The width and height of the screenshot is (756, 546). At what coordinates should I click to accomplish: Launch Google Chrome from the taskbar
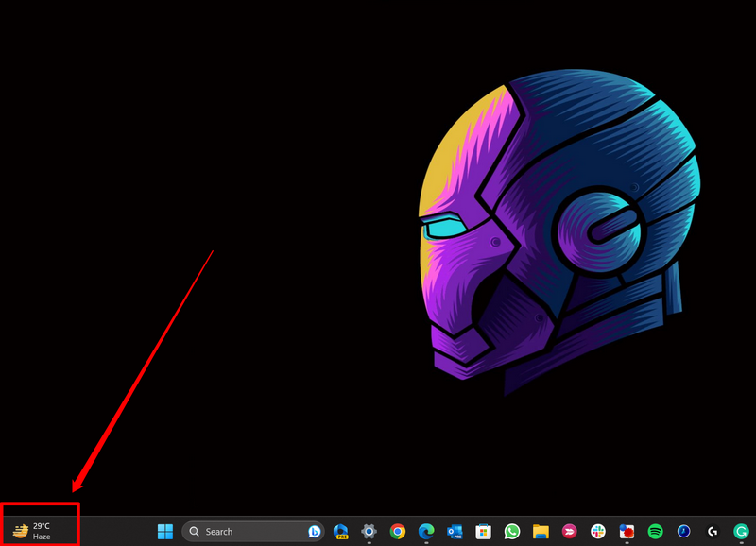(x=398, y=532)
